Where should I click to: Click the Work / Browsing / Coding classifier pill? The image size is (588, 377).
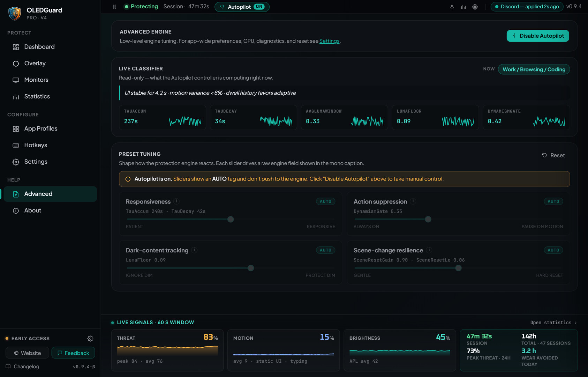pos(534,69)
